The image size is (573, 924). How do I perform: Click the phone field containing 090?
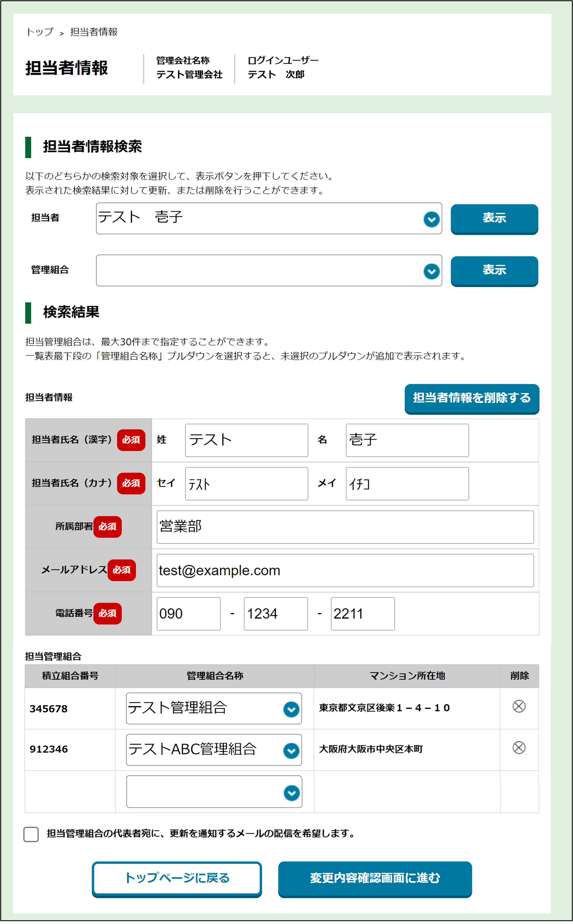pos(188,613)
